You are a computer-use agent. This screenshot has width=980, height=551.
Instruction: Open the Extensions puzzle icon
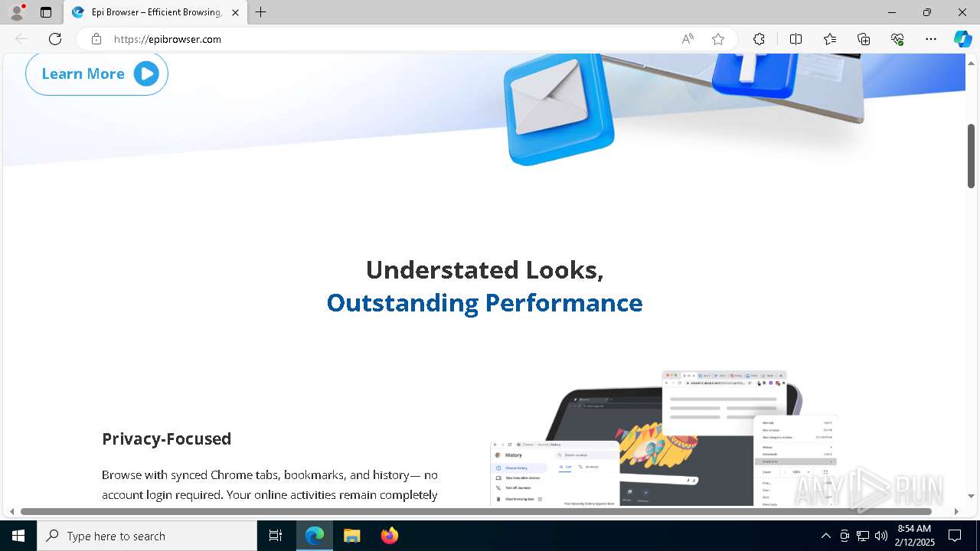pyautogui.click(x=759, y=39)
